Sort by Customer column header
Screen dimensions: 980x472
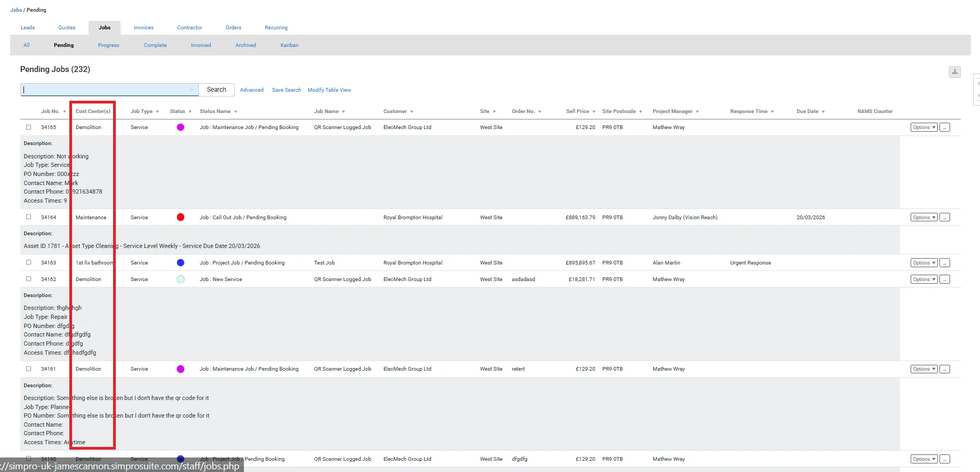click(x=398, y=111)
